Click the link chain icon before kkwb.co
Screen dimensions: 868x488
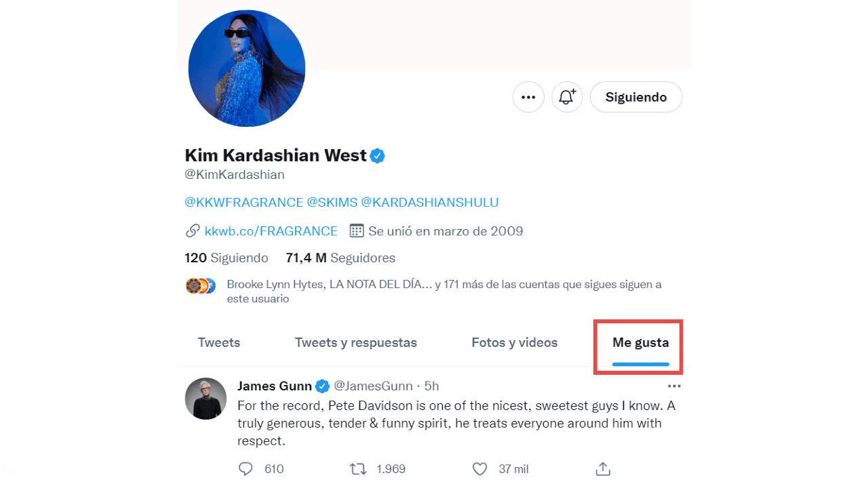[192, 230]
